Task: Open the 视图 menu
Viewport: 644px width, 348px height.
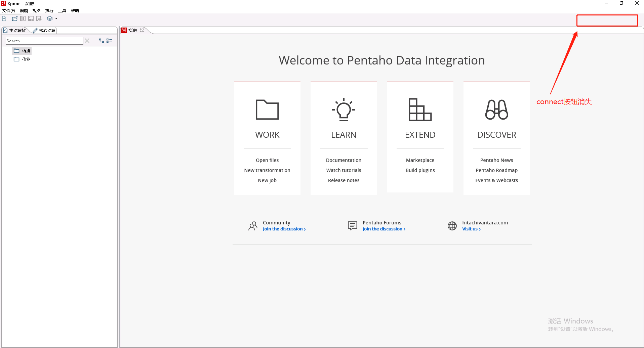Action: [37, 11]
